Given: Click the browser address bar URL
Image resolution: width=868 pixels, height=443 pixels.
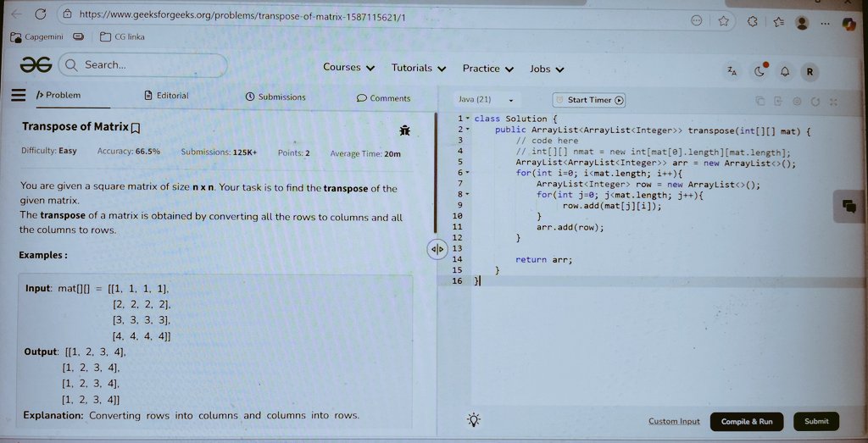Looking at the screenshot, I should (242, 15).
